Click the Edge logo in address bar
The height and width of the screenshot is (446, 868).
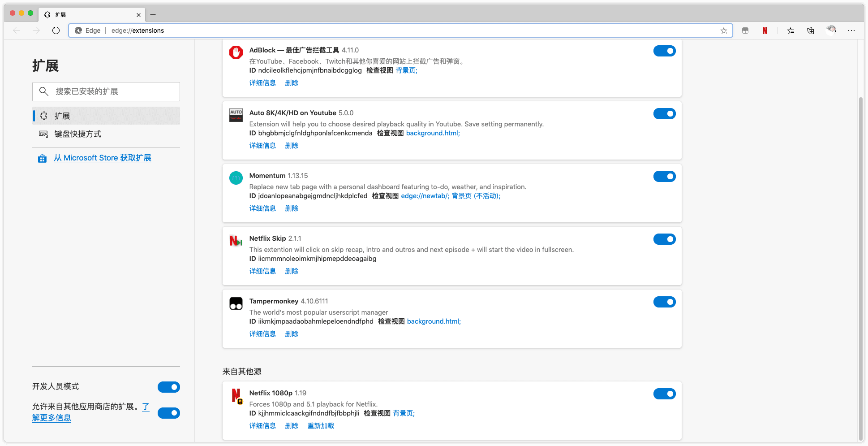pyautogui.click(x=78, y=30)
